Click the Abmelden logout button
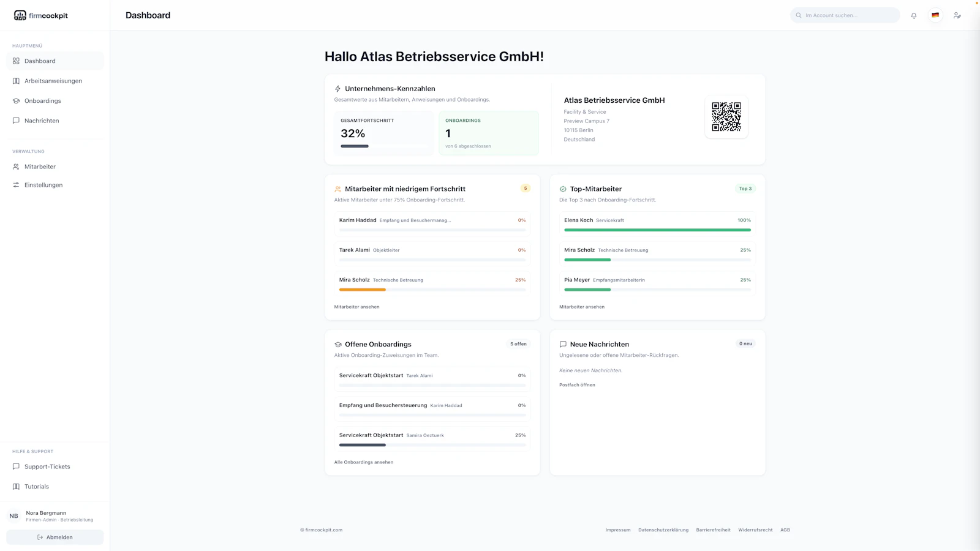Image resolution: width=980 pixels, height=551 pixels. tap(55, 538)
